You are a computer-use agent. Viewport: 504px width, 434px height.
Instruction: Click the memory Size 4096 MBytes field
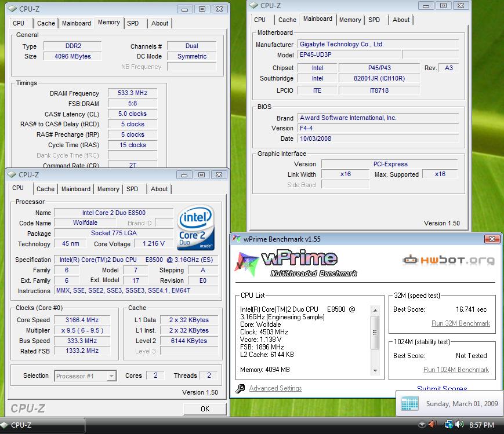[72, 56]
